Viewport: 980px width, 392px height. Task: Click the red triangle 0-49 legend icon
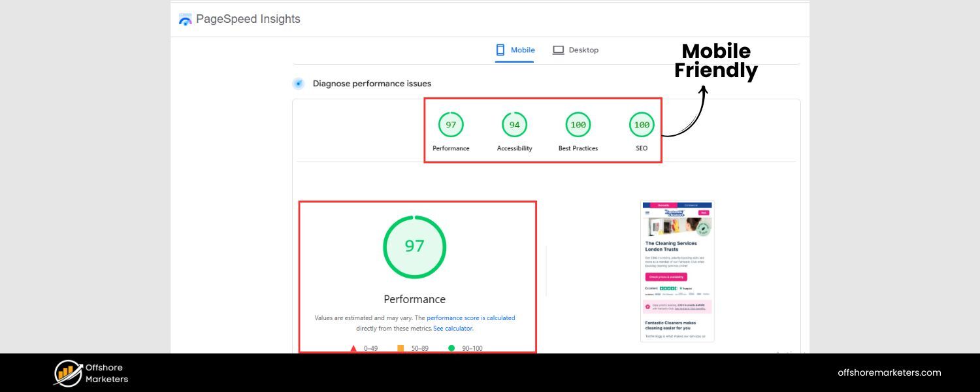click(353, 348)
